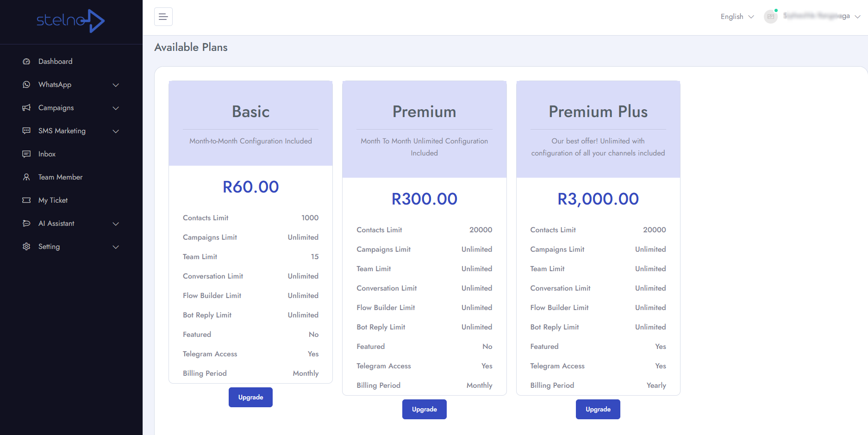Click the WhatsApp icon in sidebar
The height and width of the screenshot is (435, 868).
click(x=26, y=85)
